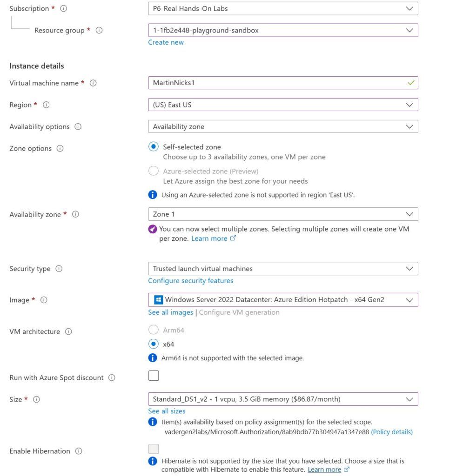Click info icon next to Subscription label
This screenshot has height=476, width=463.
[64, 8]
